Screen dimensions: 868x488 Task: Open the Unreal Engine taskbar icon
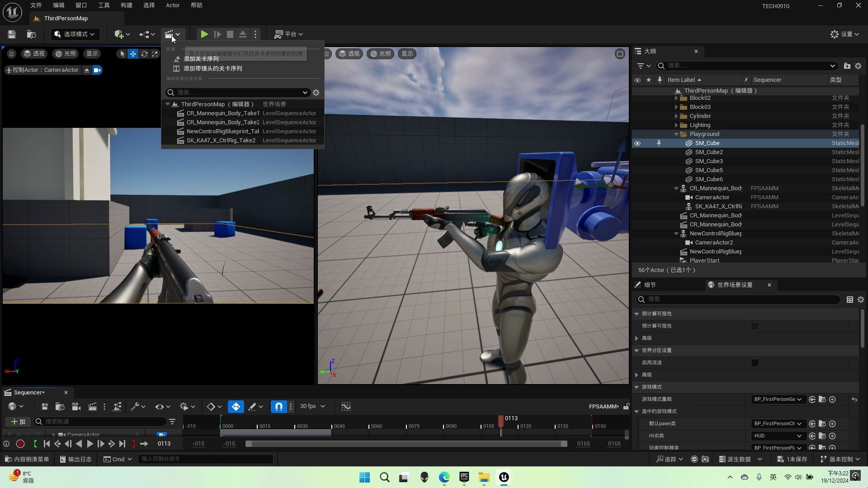click(x=504, y=477)
